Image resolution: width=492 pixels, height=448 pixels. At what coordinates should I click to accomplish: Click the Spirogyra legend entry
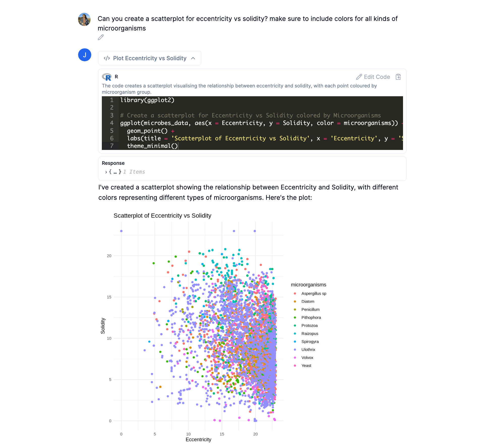tap(310, 341)
